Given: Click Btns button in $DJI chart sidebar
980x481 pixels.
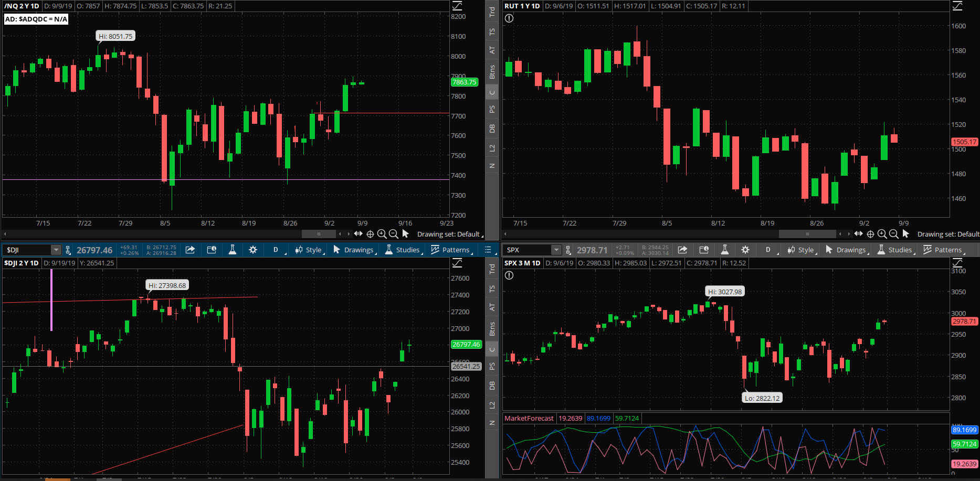Looking at the screenshot, I should click(x=492, y=329).
